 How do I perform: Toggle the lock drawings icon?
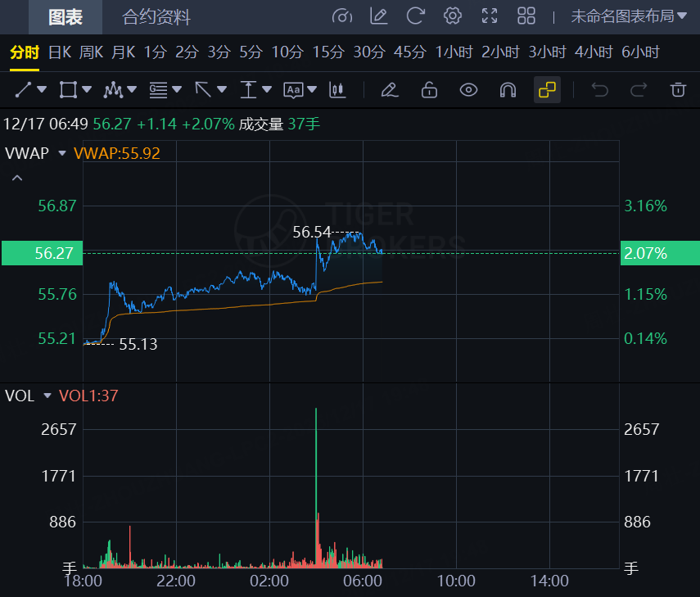pos(429,89)
